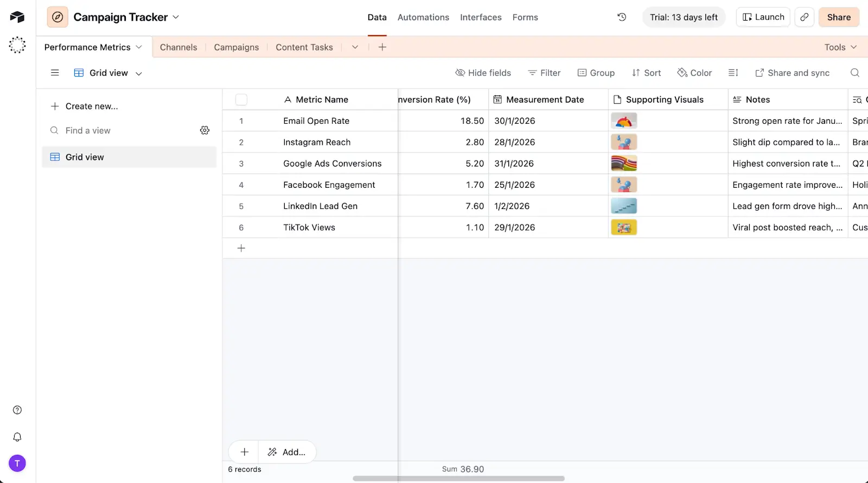
Task: Open account avatar T
Action: pyautogui.click(x=17, y=463)
